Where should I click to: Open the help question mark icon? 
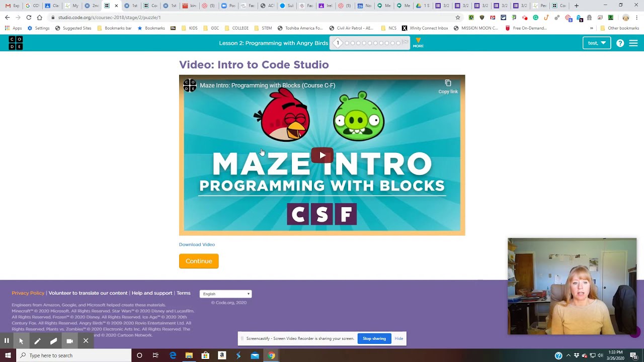(620, 43)
